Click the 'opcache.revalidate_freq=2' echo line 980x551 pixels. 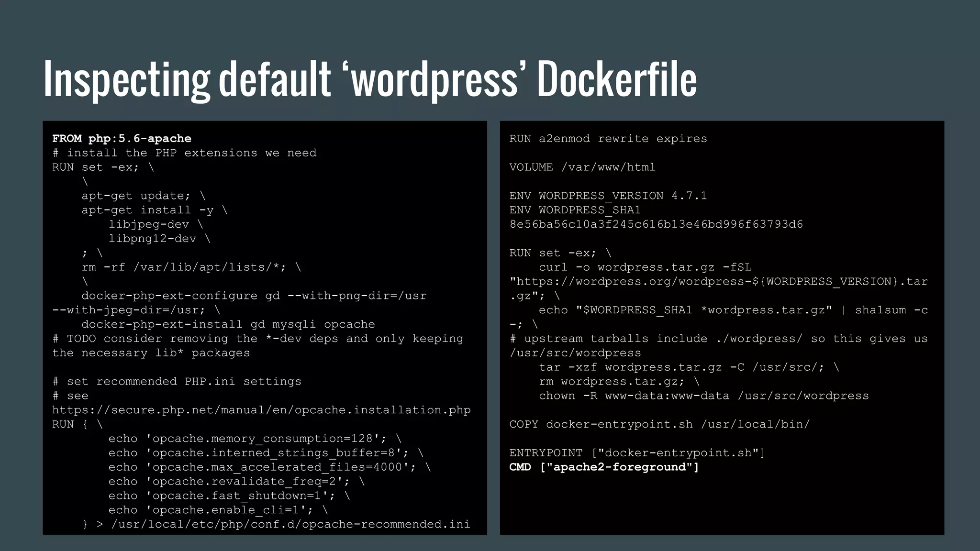tap(236, 482)
